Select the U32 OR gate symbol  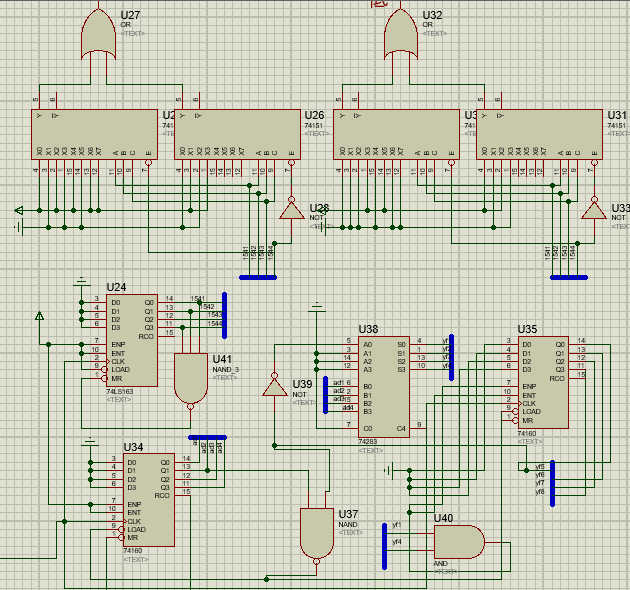point(401,35)
